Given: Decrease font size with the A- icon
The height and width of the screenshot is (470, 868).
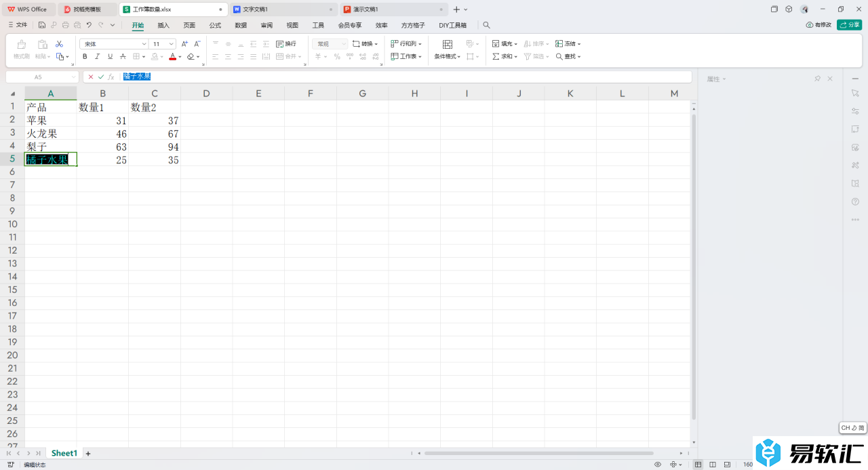Looking at the screenshot, I should pos(197,43).
